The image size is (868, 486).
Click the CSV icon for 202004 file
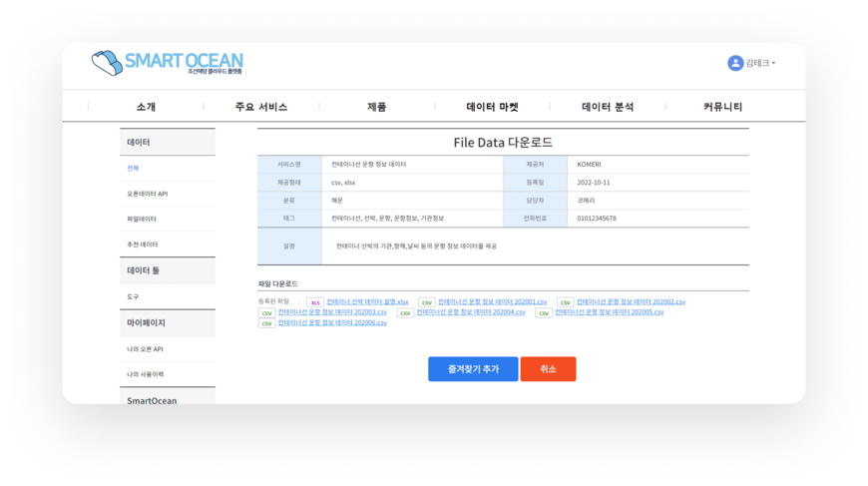coord(405,313)
